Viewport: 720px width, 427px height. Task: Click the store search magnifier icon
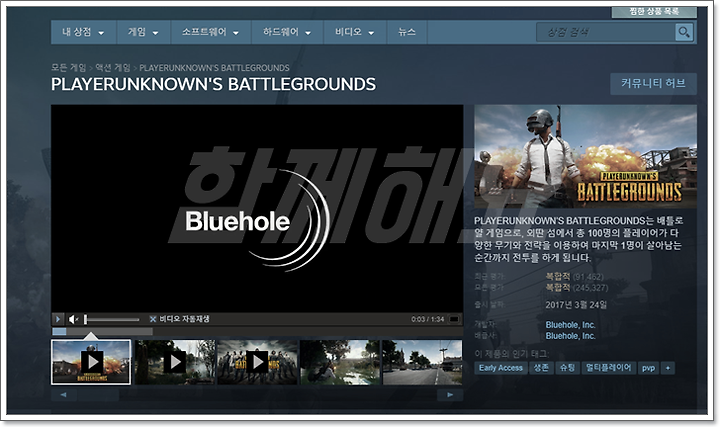click(684, 32)
